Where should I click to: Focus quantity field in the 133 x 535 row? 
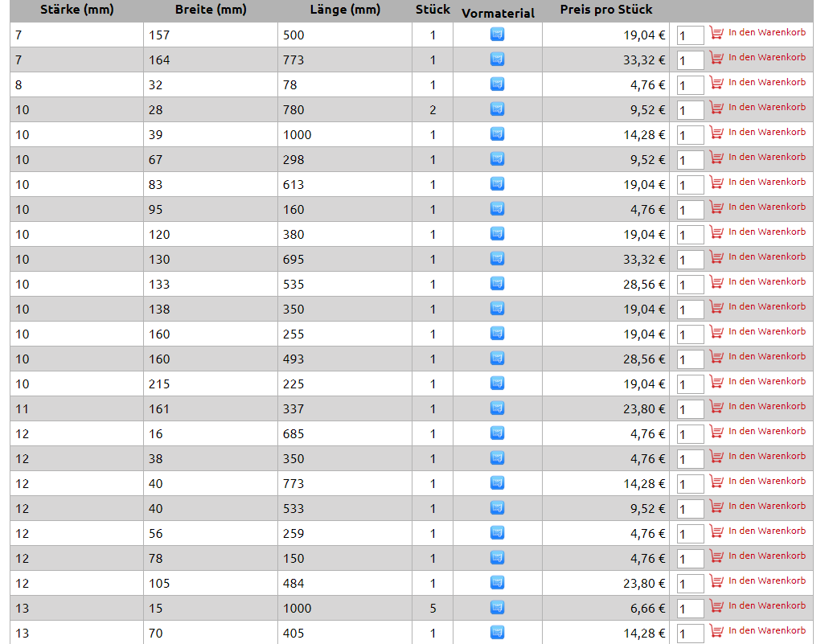[691, 285]
